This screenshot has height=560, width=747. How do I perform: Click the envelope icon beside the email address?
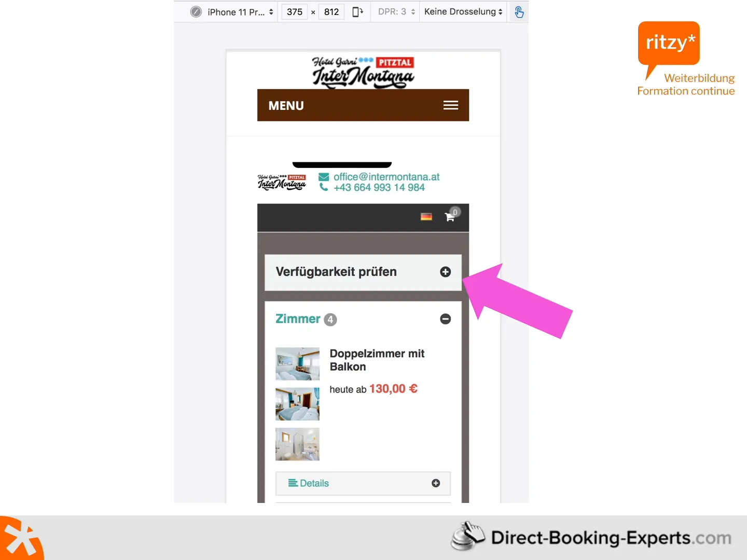[x=324, y=176]
